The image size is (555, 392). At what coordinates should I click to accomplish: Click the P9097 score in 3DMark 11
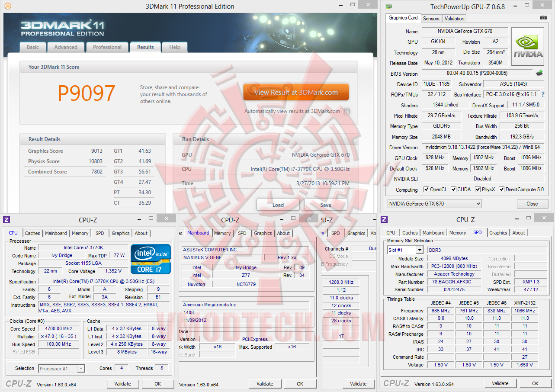click(x=87, y=93)
